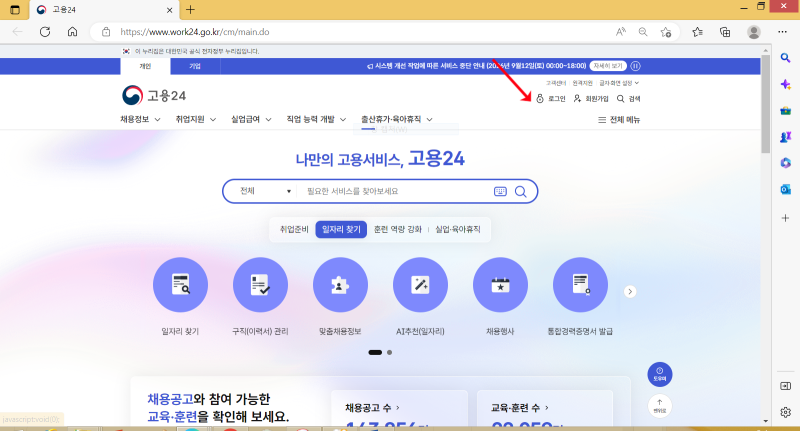Add an app with the sidebar plus
The height and width of the screenshot is (431, 800).
pos(786,218)
